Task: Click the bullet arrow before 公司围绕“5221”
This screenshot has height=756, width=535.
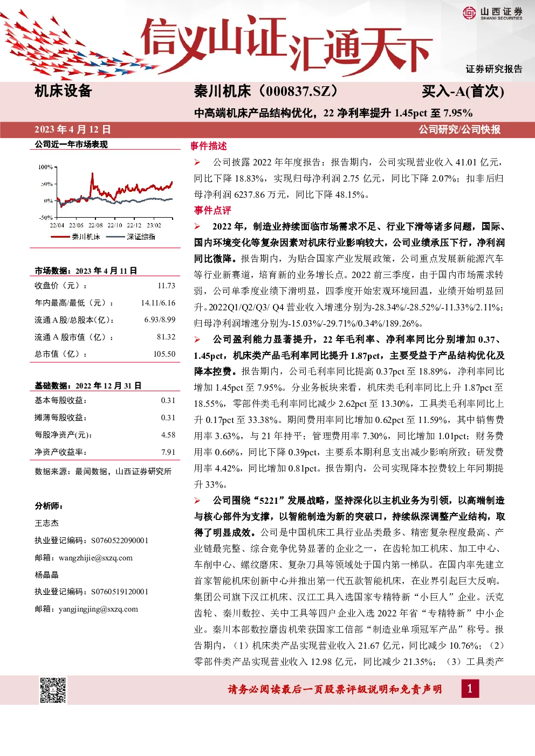Action: click(x=198, y=501)
